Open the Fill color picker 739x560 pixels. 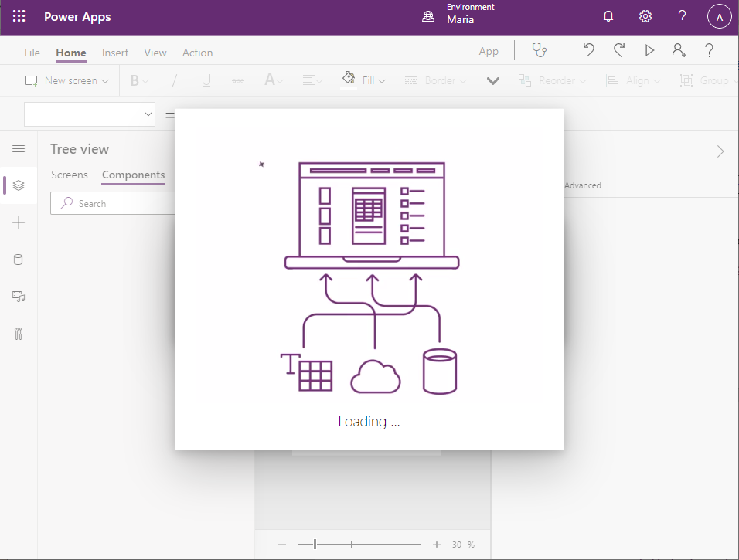[x=363, y=80]
